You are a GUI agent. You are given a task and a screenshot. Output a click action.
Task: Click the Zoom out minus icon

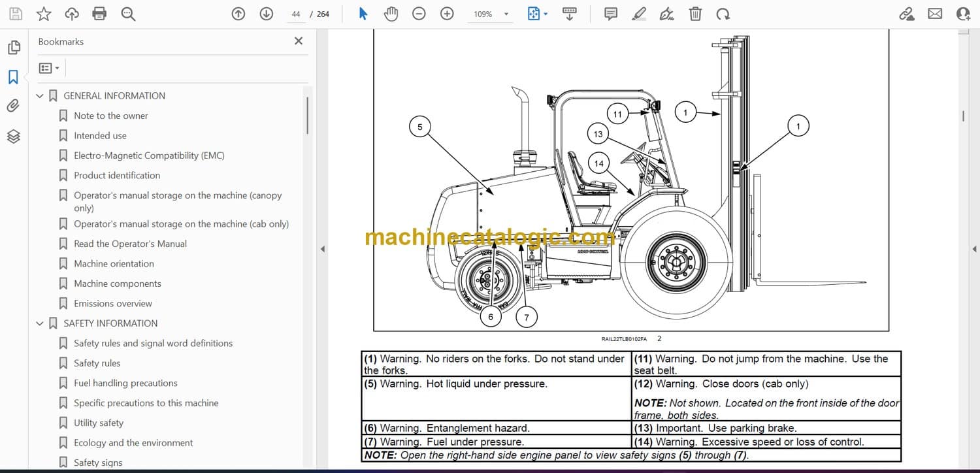point(419,14)
